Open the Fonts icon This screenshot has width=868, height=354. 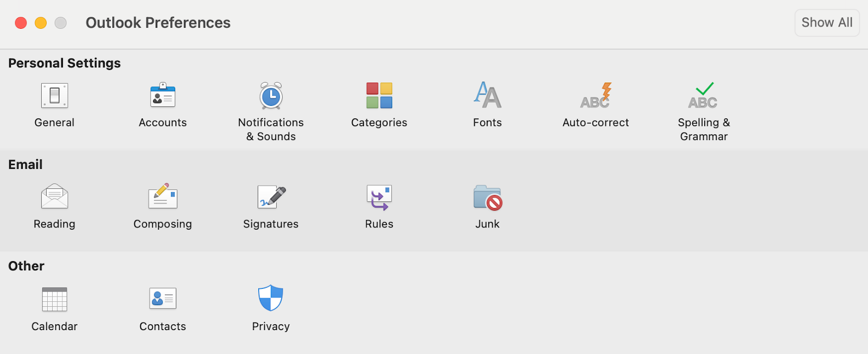(487, 96)
